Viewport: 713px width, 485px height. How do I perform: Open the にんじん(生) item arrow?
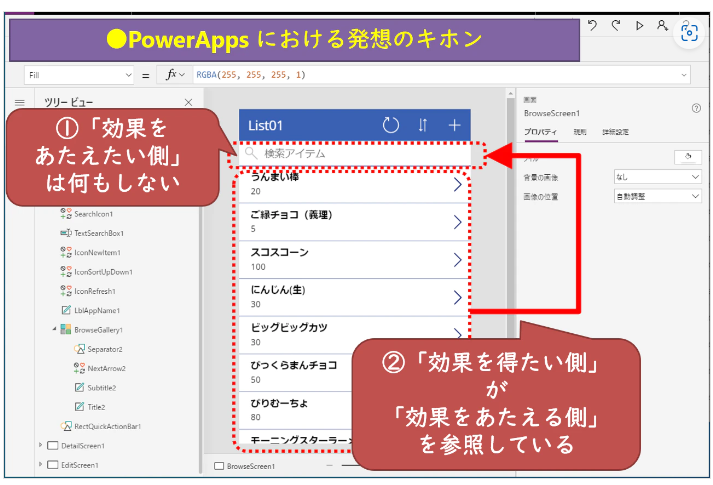pos(457,297)
